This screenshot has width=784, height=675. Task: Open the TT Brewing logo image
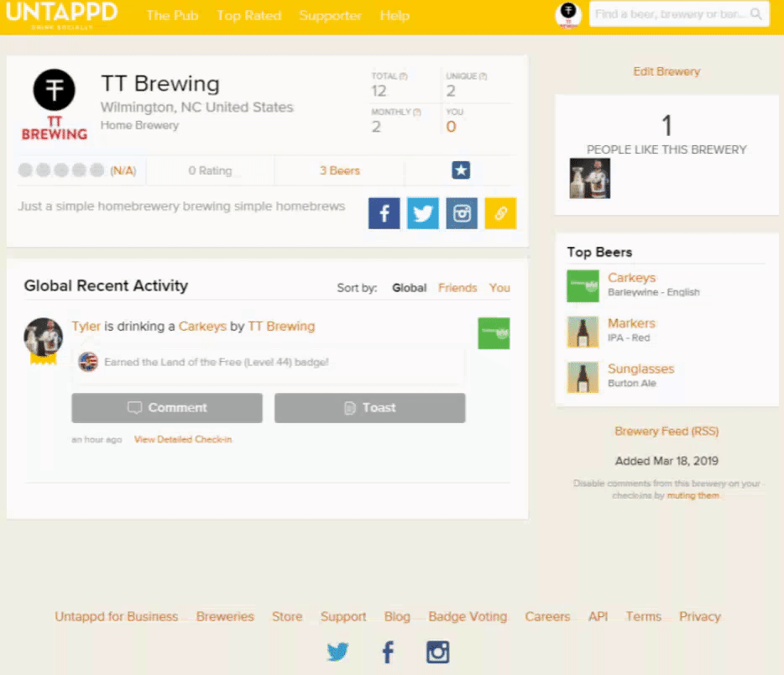point(55,105)
